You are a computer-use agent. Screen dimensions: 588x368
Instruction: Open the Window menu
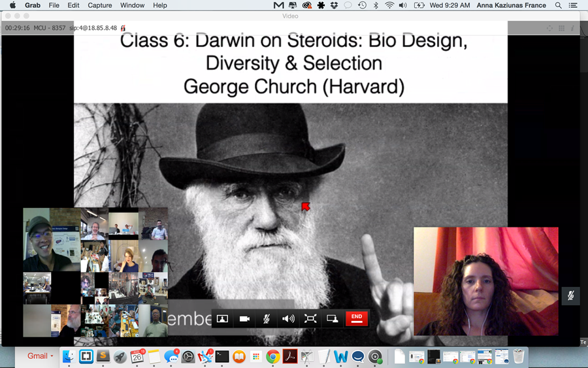pyautogui.click(x=132, y=5)
